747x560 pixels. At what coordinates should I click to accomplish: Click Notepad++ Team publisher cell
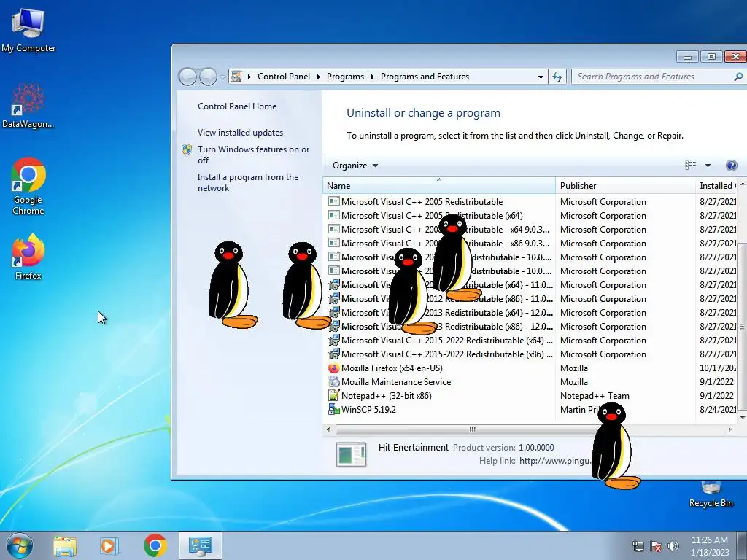pos(595,396)
